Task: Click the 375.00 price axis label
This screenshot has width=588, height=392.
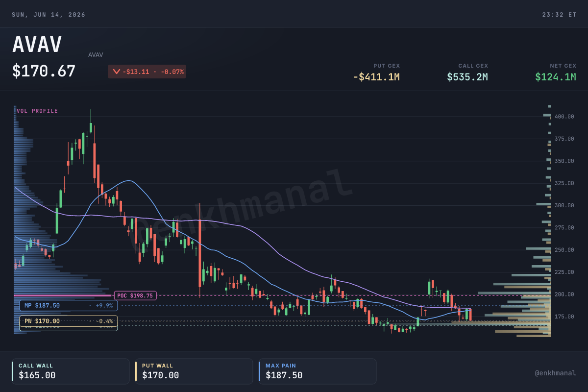Action: click(564, 139)
